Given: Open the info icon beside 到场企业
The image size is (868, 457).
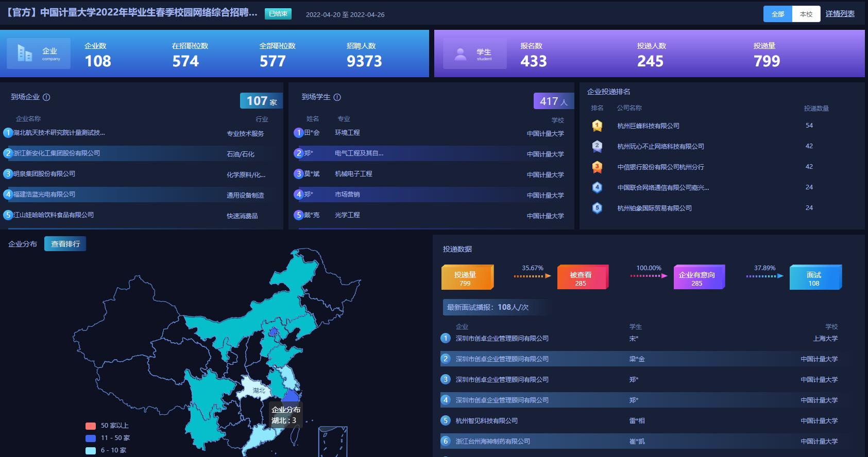Looking at the screenshot, I should point(46,97).
